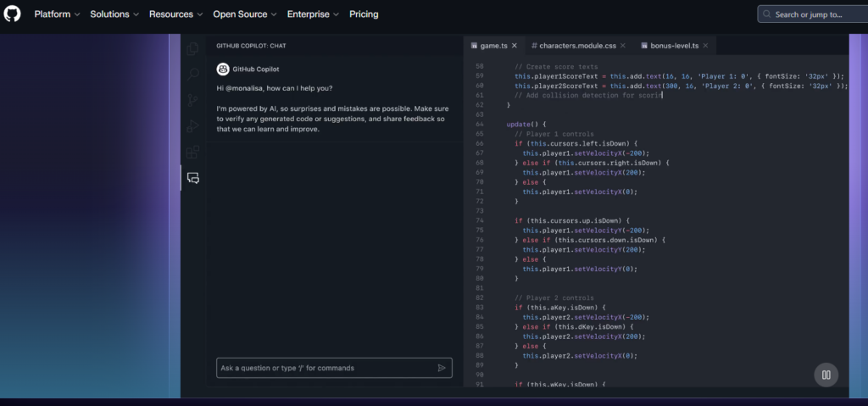868x406 pixels.
Task: Switch to the characters.module.css tab
Action: [577, 46]
